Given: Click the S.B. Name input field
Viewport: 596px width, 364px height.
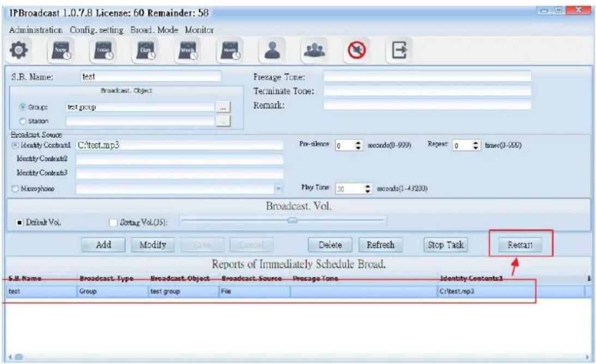Looking at the screenshot, I should (150, 76).
